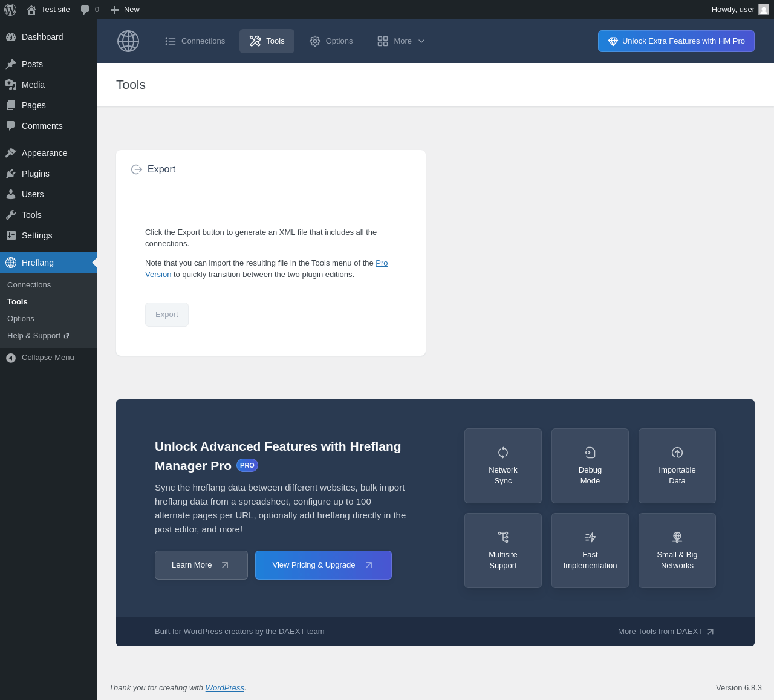
Task: Click the diamond icon on Unlock button
Action: [x=613, y=41]
